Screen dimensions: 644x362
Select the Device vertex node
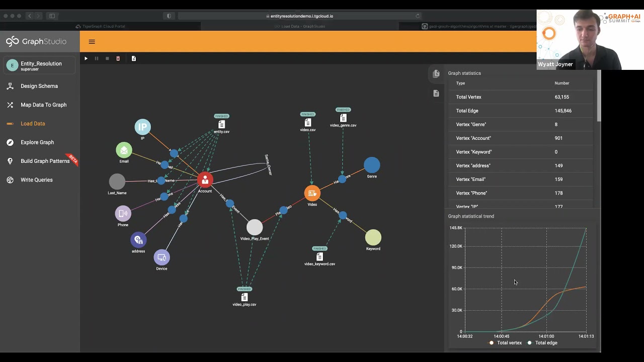click(162, 257)
